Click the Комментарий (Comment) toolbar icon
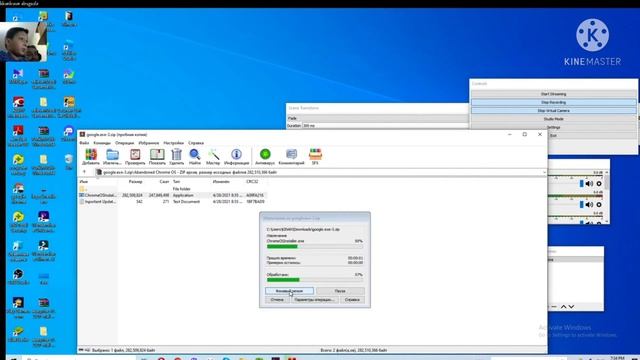 (291, 157)
